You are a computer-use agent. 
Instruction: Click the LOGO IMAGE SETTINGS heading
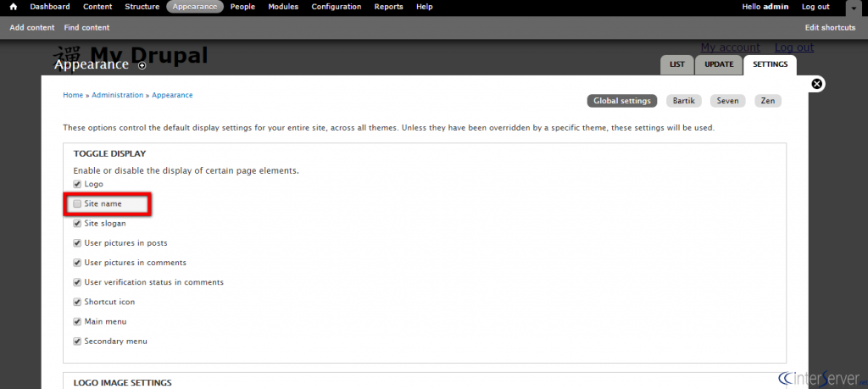[x=122, y=382]
